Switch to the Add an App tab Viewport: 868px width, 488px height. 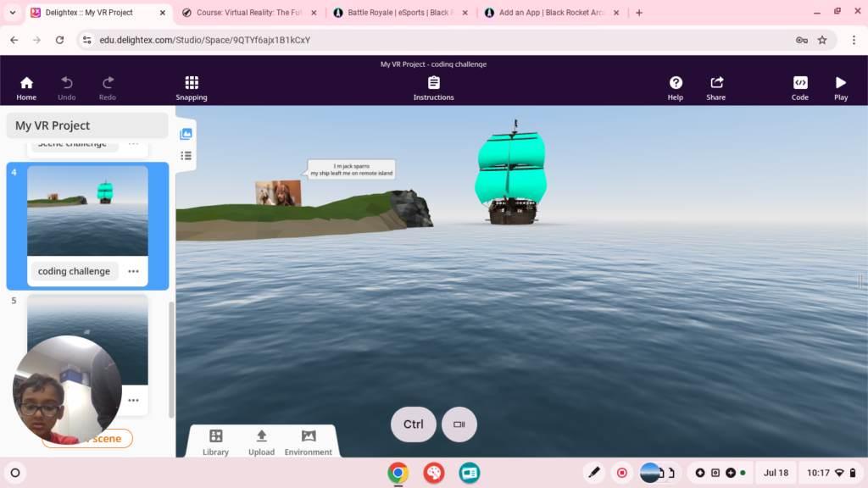(551, 12)
